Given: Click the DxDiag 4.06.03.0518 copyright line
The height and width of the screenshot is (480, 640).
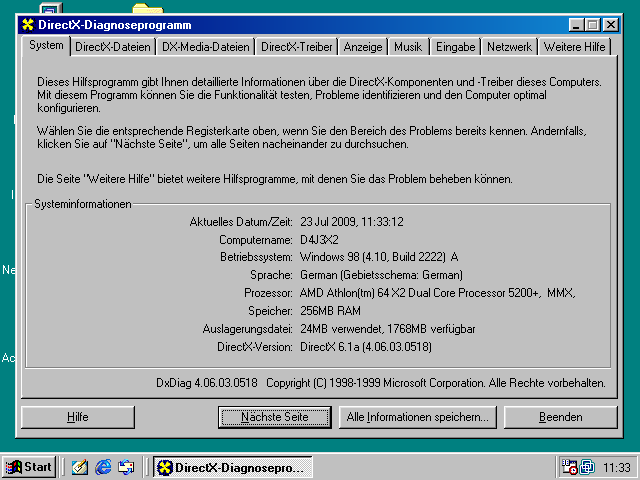Looking at the screenshot, I should point(381,383).
